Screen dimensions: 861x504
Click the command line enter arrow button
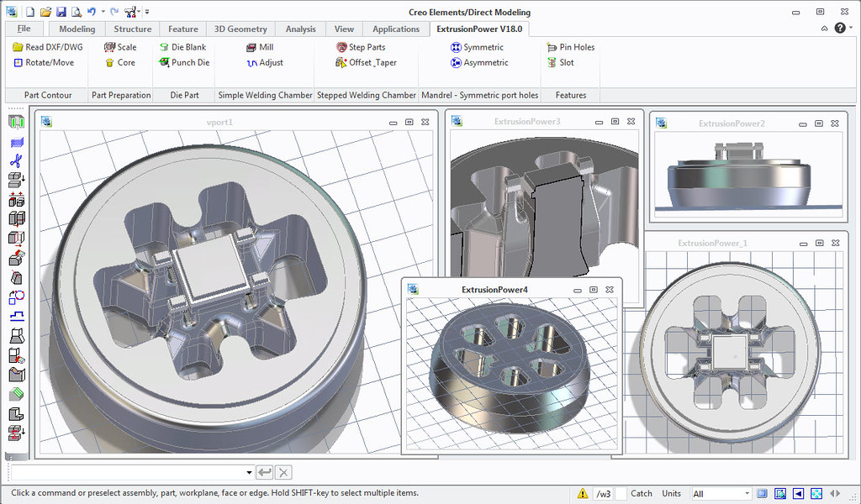265,472
